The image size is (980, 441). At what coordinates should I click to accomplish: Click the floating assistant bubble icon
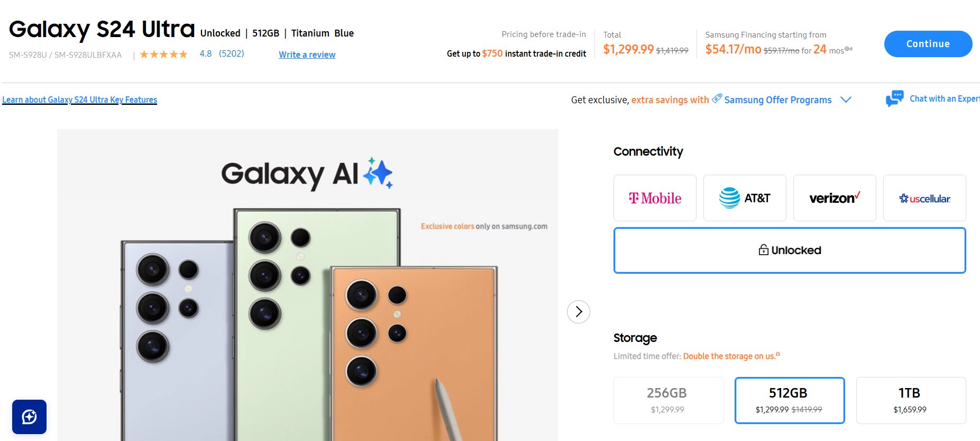(x=29, y=417)
